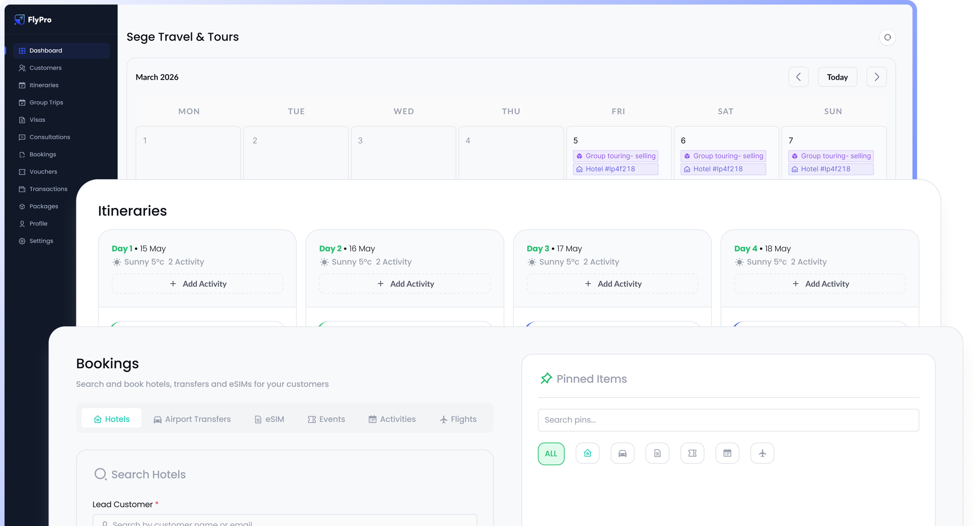
Task: Open Hotel #lp4f218 event on March 7
Action: pyautogui.click(x=831, y=169)
